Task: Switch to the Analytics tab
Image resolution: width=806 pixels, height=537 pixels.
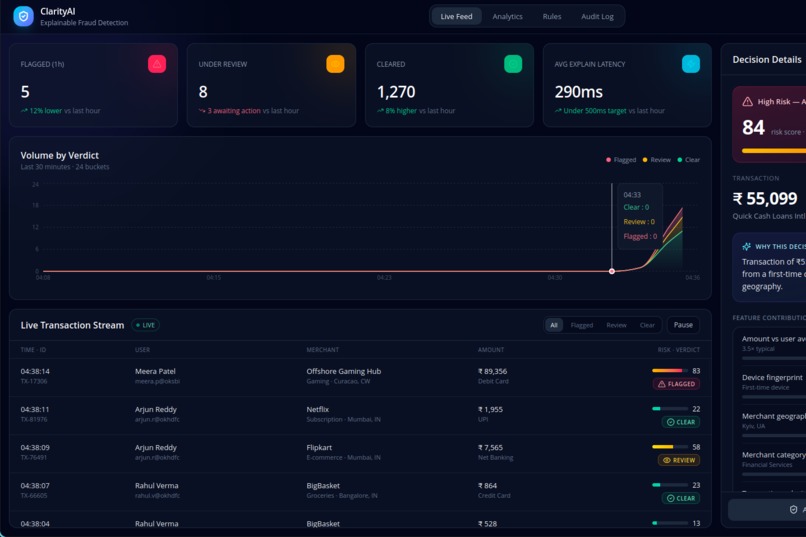Action: 507,16
